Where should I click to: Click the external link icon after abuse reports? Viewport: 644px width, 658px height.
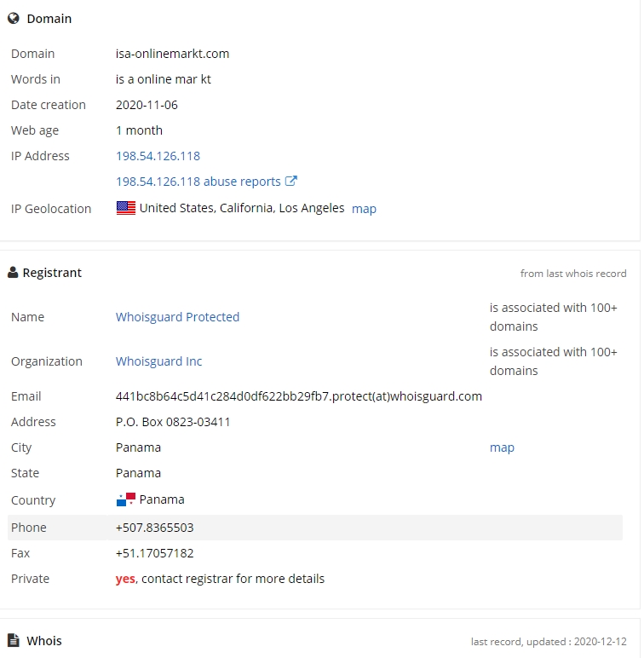click(x=291, y=181)
